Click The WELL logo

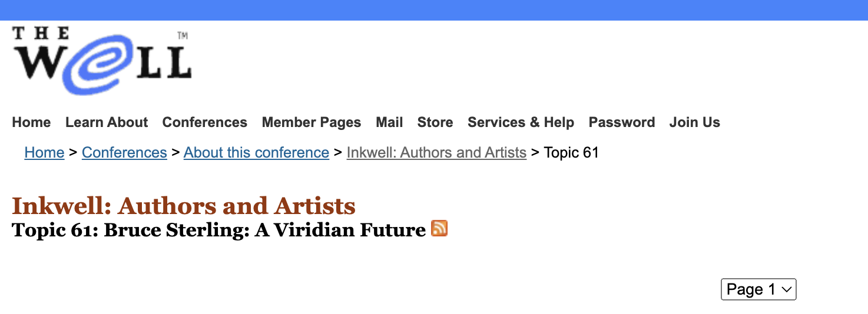pyautogui.click(x=102, y=60)
